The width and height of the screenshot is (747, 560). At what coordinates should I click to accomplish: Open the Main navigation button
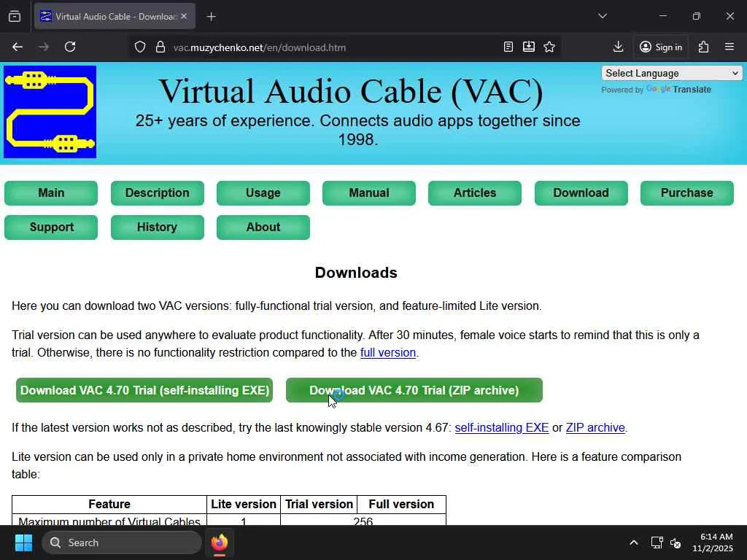[51, 192]
